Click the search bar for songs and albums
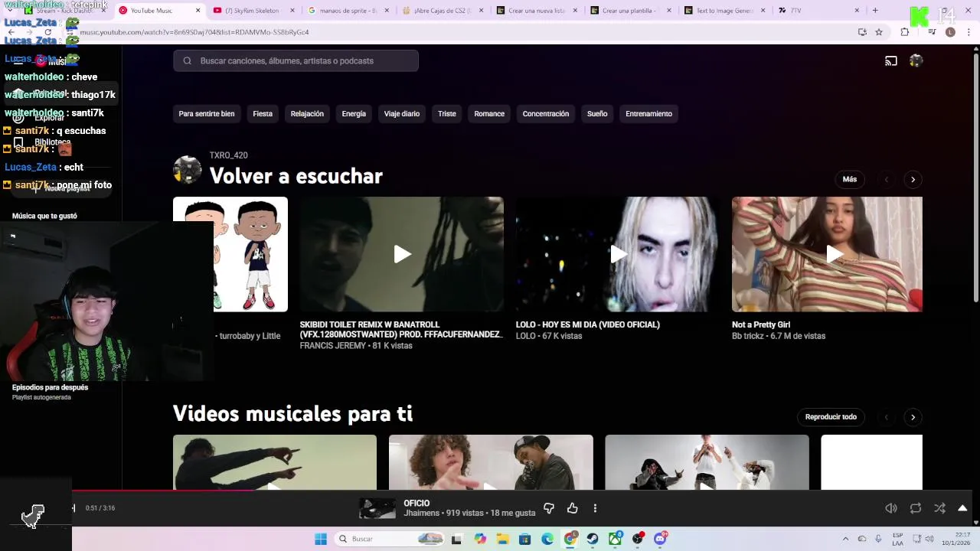Viewport: 980px width, 551px height. coord(296,60)
